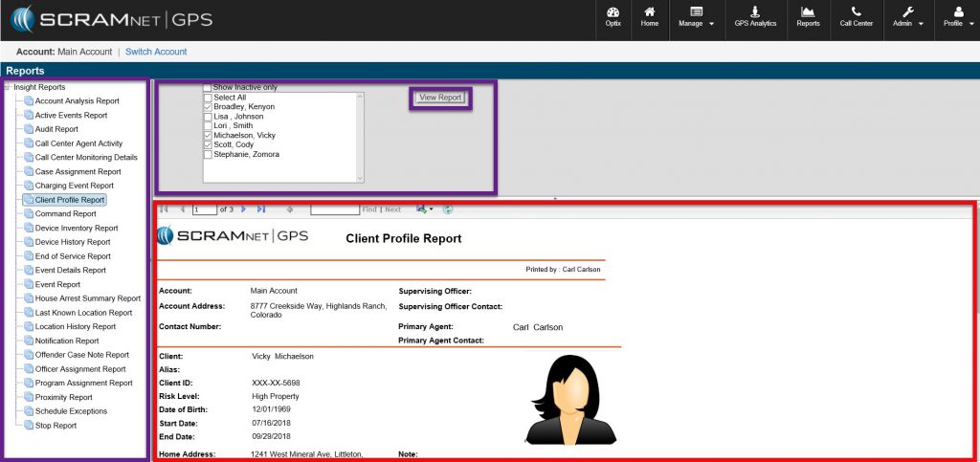Open Device Inventory Report from the list
Image resolution: width=980 pixels, height=462 pixels.
click(77, 229)
